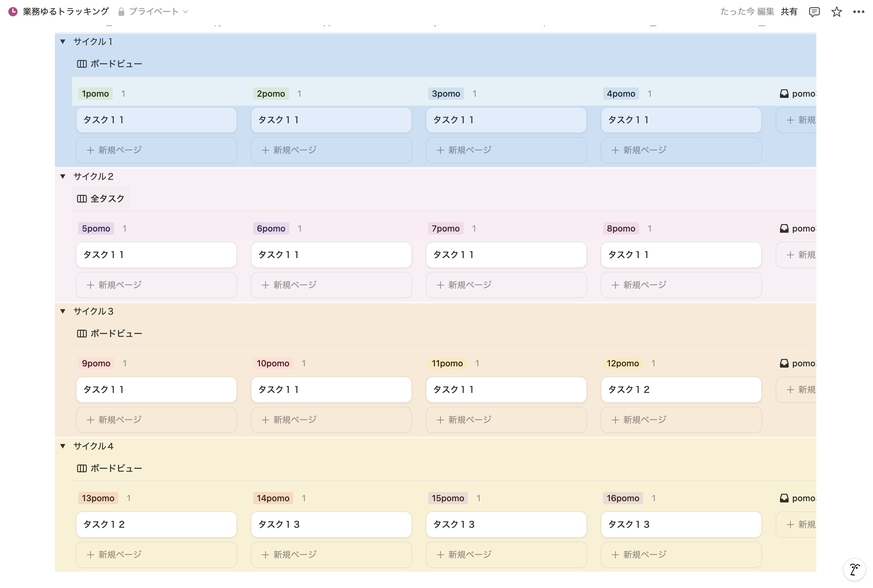This screenshot has height=588, width=873.
Task: Click the board icon next to 全タスク
Action: (81, 199)
